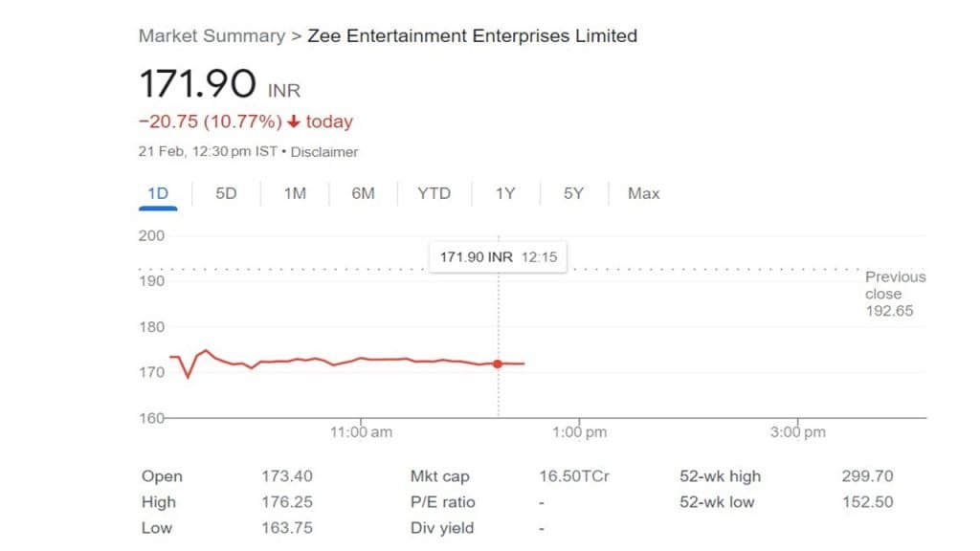Click the Previous close 192.65 label

click(895, 294)
